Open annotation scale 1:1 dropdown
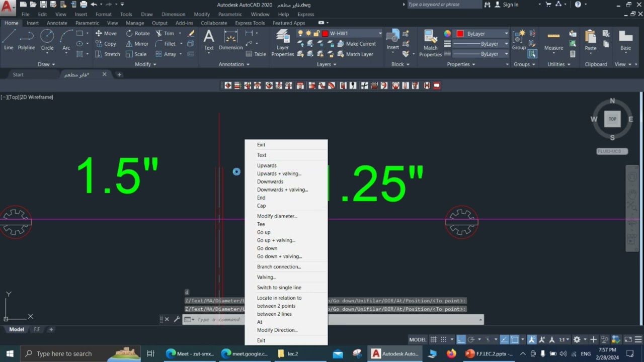Image resolution: width=644 pixels, height=362 pixels. pyautogui.click(x=564, y=339)
